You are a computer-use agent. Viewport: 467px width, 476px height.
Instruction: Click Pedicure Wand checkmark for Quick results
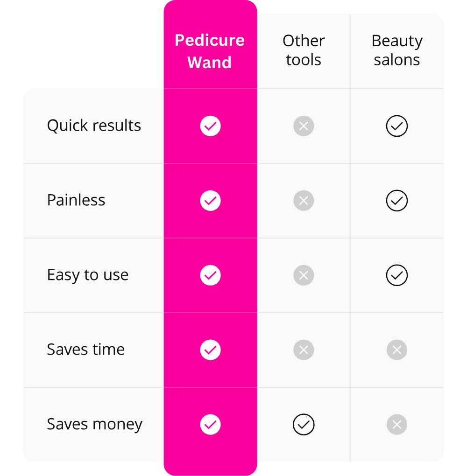coord(210,126)
